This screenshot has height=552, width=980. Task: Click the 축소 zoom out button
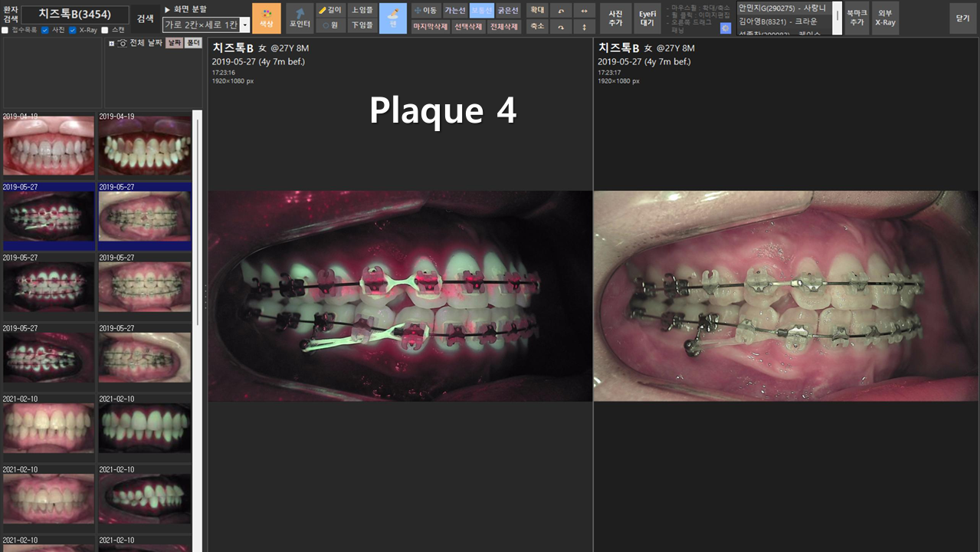(x=536, y=26)
